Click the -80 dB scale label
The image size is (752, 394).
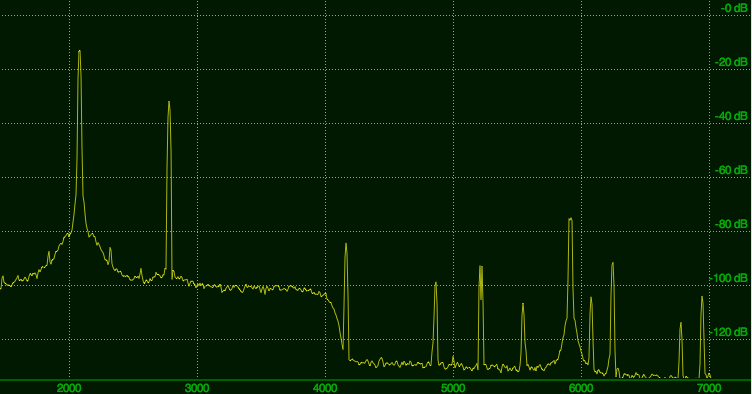(731, 224)
